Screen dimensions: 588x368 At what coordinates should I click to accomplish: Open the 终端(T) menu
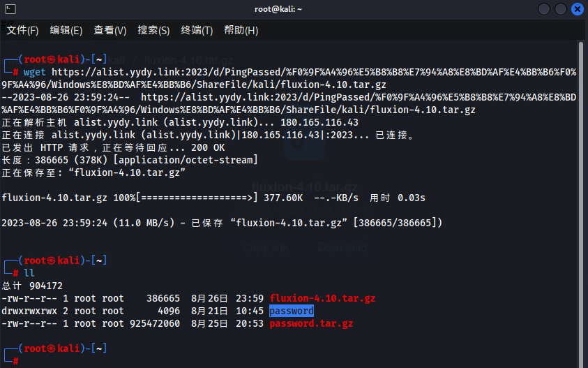tap(197, 30)
